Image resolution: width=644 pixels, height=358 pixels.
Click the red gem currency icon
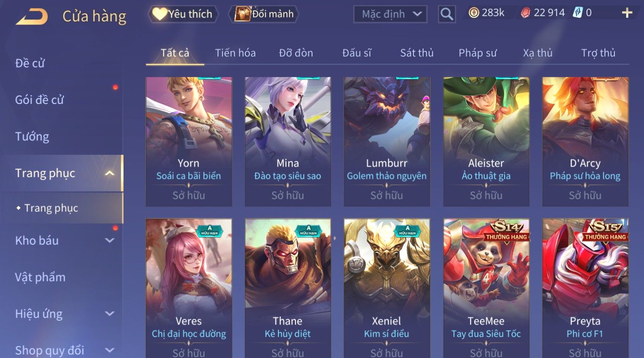click(x=525, y=13)
